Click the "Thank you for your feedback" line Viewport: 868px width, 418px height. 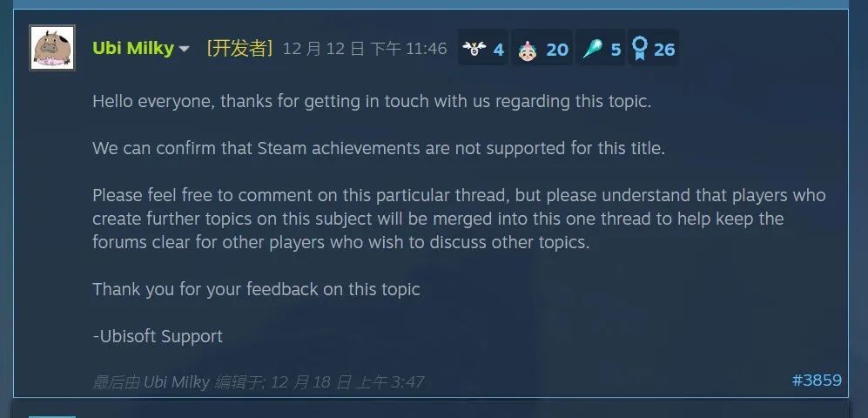point(256,289)
